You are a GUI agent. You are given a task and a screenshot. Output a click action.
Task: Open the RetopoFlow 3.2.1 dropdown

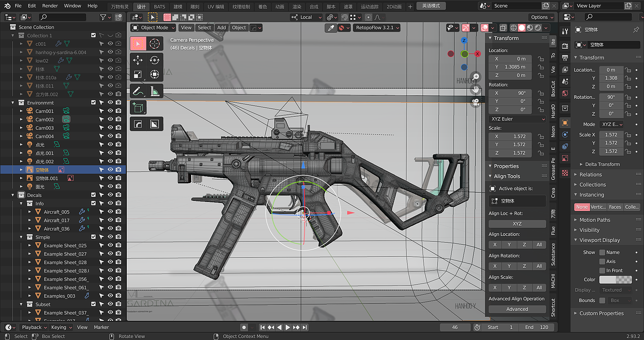[377, 28]
